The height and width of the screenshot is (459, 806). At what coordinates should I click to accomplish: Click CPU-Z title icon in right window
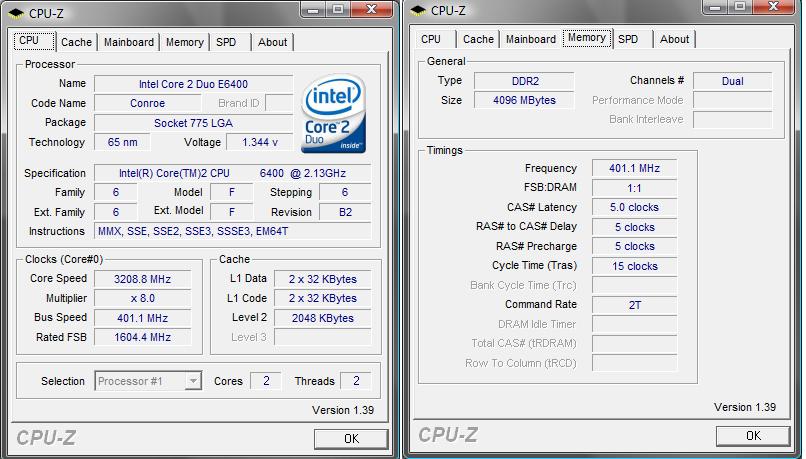pos(418,10)
